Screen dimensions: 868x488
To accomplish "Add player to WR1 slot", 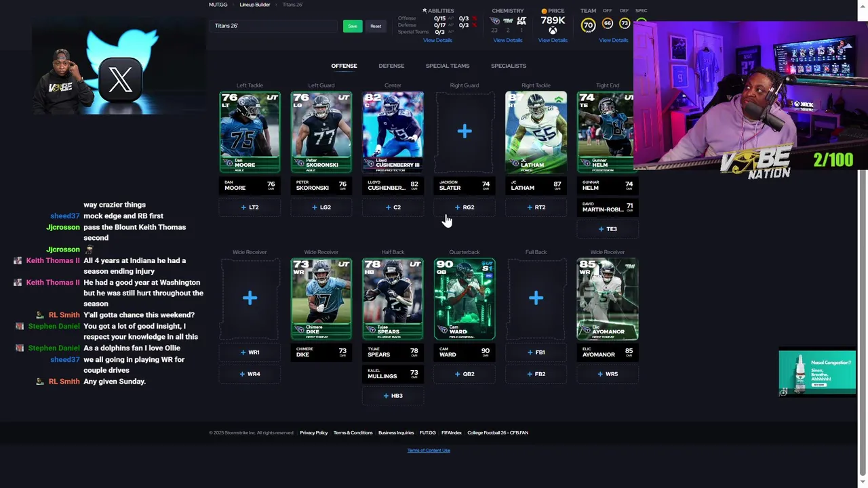I will tap(250, 352).
